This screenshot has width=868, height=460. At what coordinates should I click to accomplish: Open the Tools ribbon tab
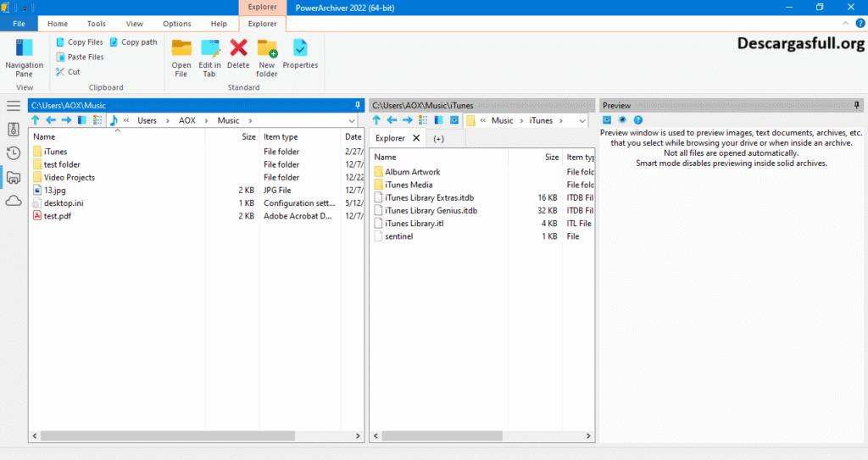[97, 25]
